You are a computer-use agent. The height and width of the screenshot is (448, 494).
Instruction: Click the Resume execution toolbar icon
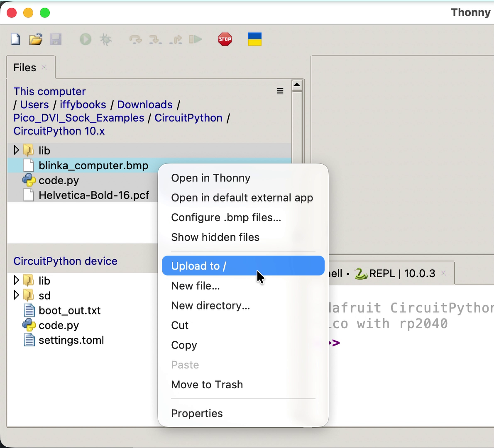point(195,39)
